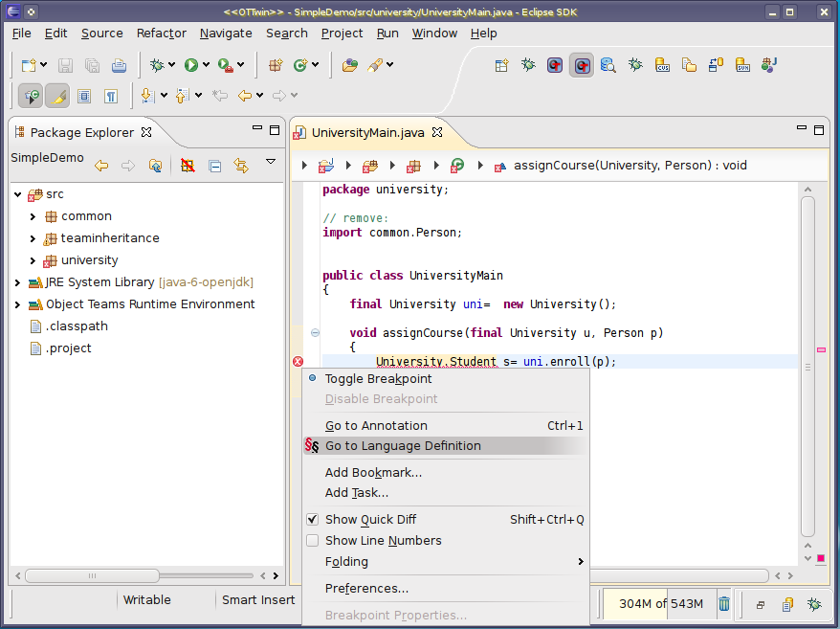Click Package Explorer Back arrow icon
840x629 pixels.
coord(101,166)
